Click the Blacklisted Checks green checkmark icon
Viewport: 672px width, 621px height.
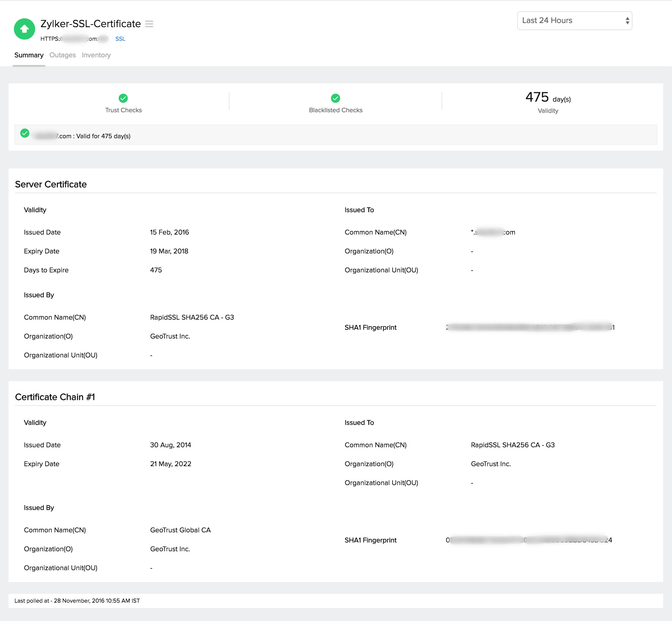click(335, 98)
